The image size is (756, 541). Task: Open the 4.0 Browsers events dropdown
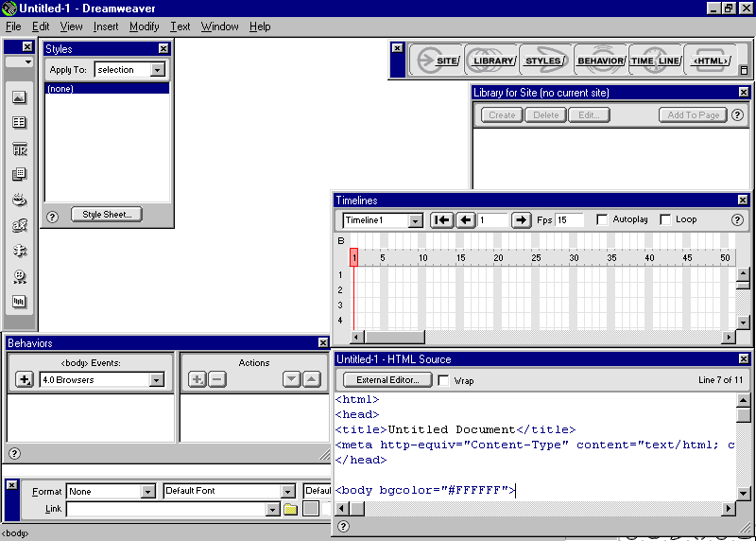point(156,380)
